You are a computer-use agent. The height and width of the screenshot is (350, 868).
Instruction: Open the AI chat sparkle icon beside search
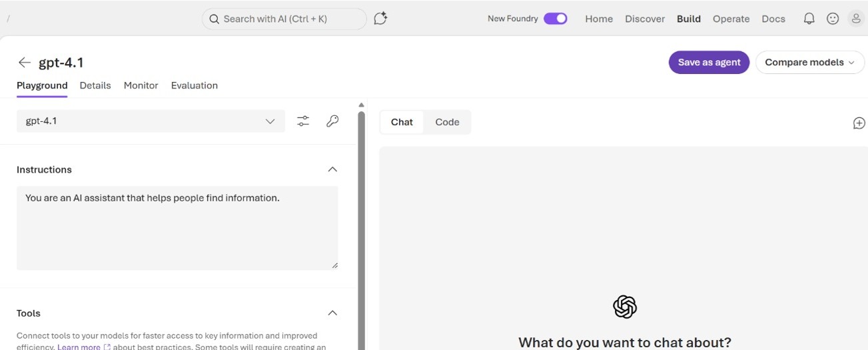click(380, 19)
